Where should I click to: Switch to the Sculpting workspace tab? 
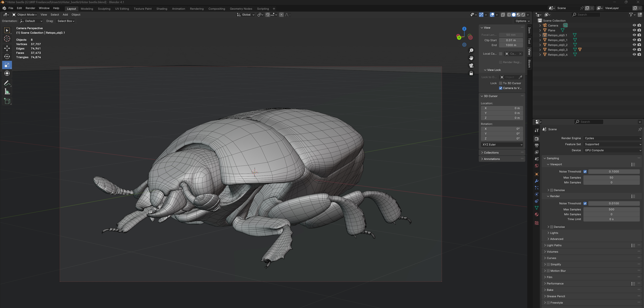coord(104,9)
